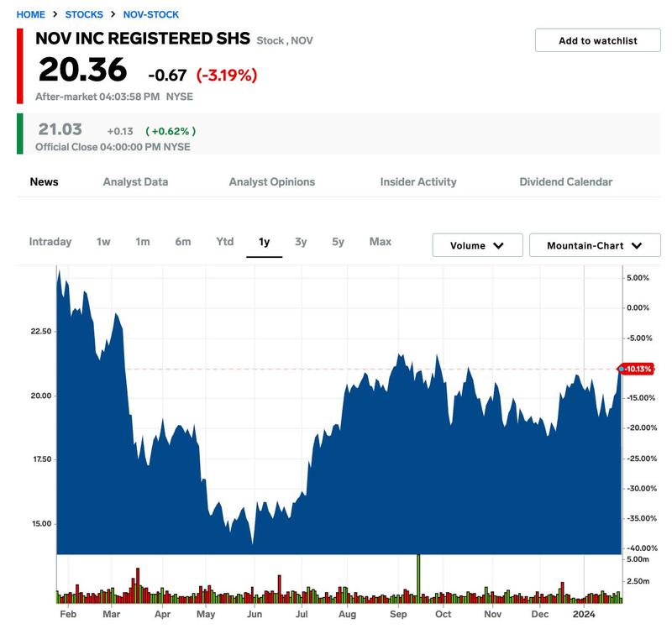The width and height of the screenshot is (672, 629).
Task: Open the NOV-STOCK breadcrumb link
Action: [151, 14]
